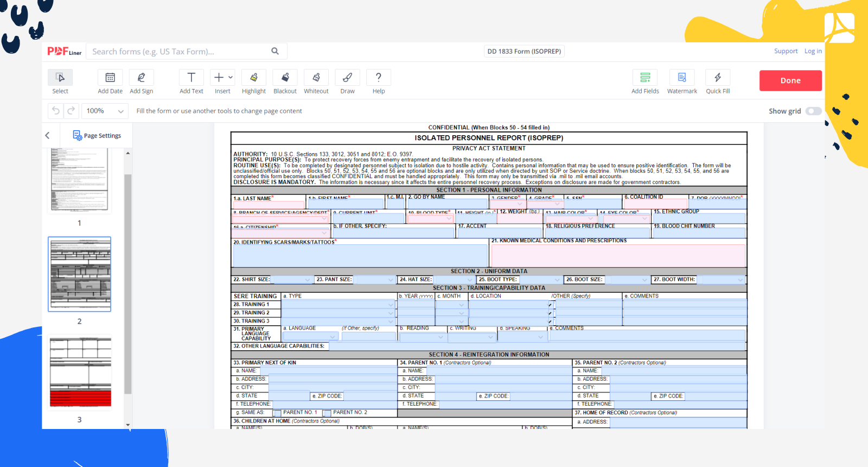Activate the Draw tool

(347, 78)
